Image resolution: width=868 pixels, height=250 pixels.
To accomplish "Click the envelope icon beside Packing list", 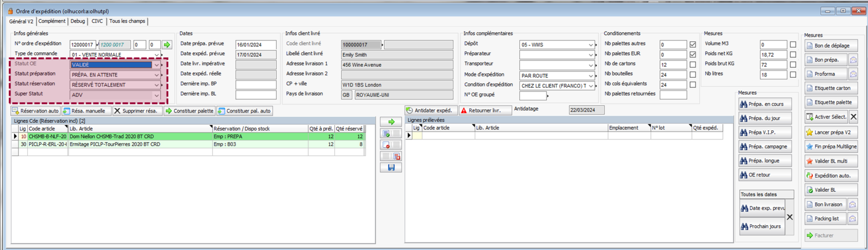I will (x=852, y=219).
